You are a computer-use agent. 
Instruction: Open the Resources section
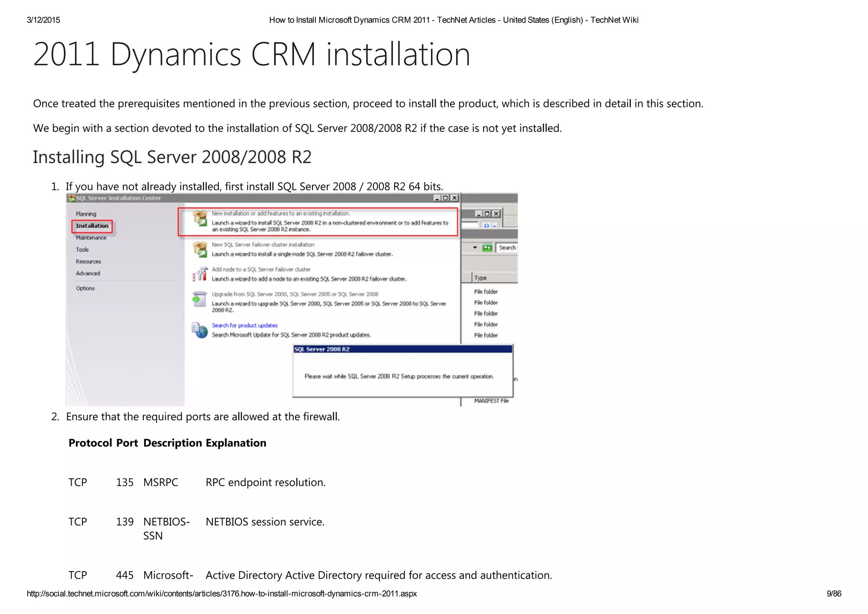88,262
